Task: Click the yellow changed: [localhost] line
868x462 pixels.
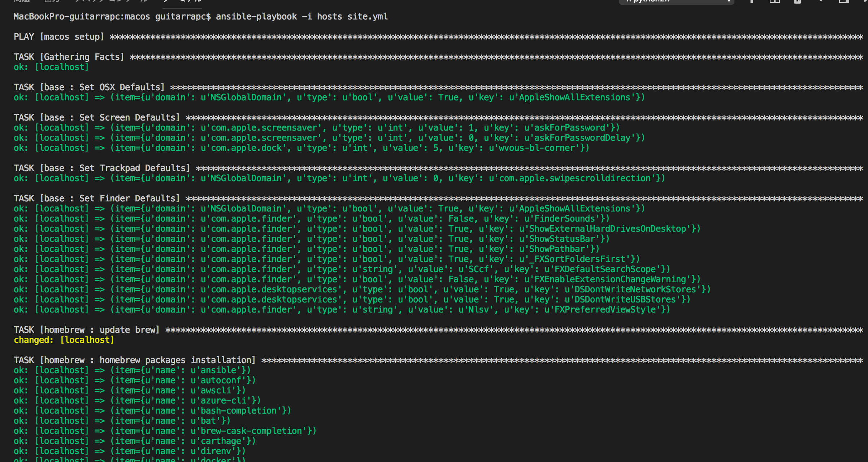Action: [64, 340]
